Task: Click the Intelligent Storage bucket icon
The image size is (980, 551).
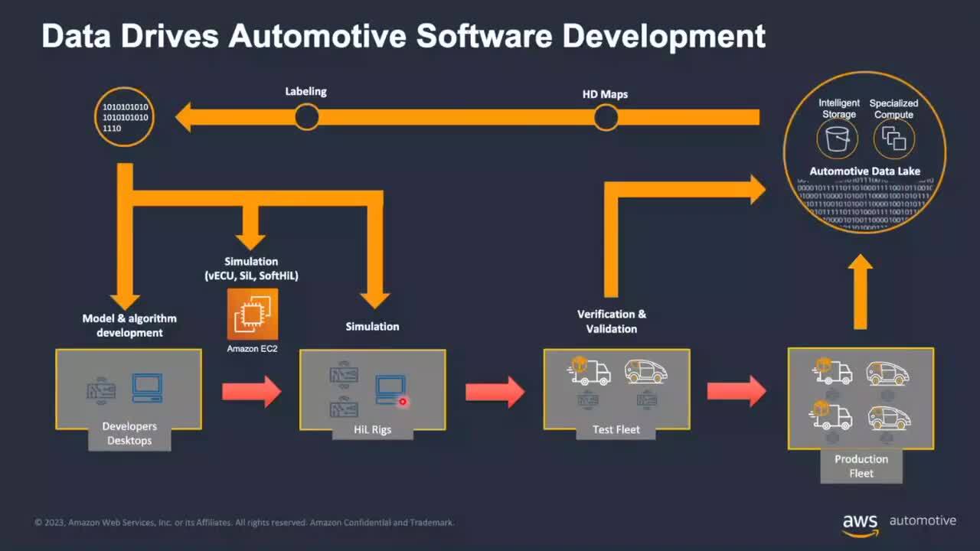Action: (x=838, y=139)
